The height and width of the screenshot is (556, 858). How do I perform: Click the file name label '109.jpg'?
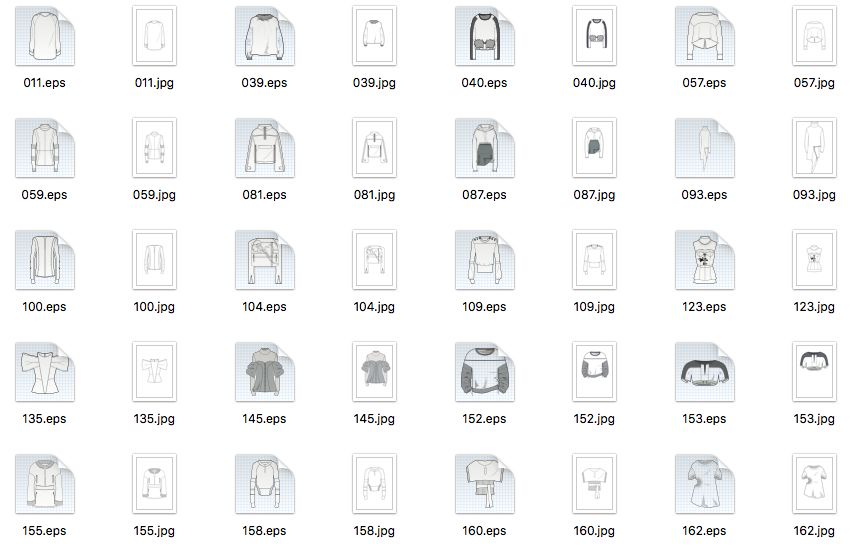594,307
